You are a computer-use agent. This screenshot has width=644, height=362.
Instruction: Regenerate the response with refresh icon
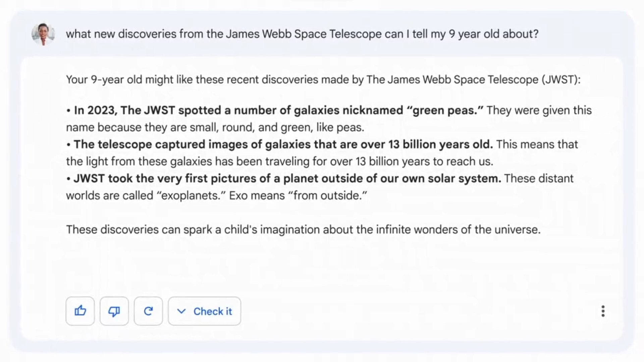point(148,311)
